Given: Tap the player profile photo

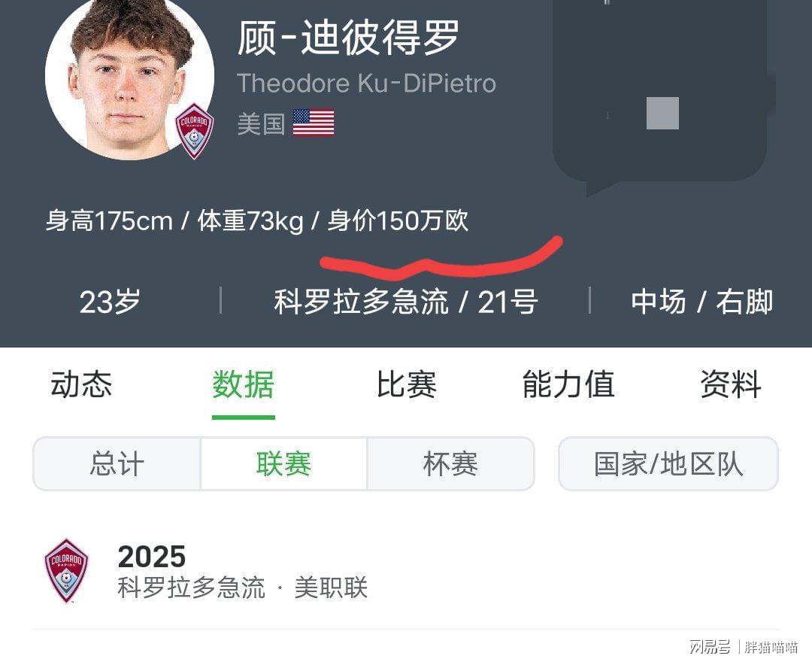Looking at the screenshot, I should tap(129, 77).
